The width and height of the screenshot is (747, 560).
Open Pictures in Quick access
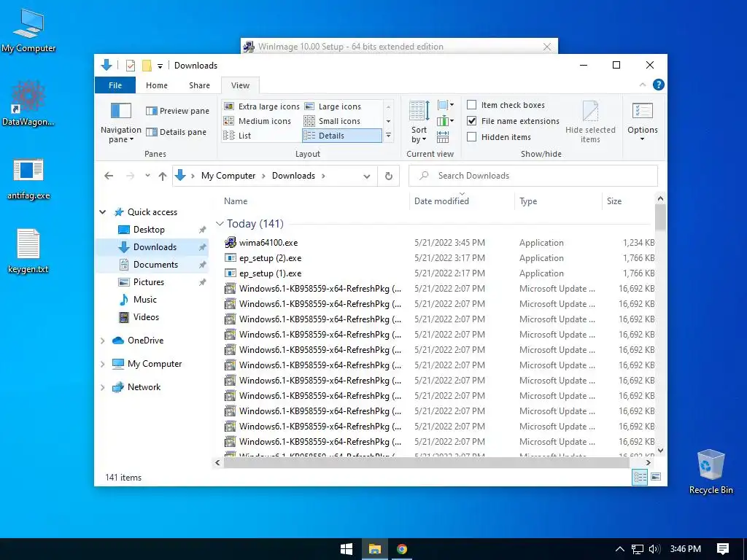(148, 282)
